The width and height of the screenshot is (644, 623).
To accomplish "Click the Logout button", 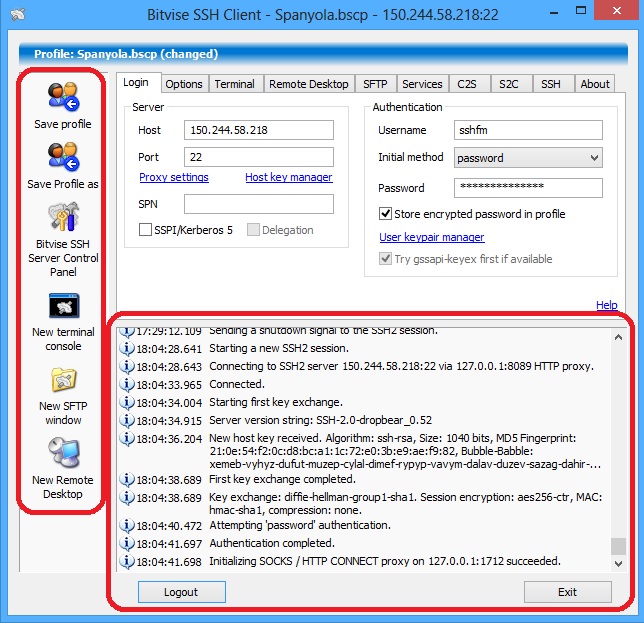I will pyautogui.click(x=182, y=592).
